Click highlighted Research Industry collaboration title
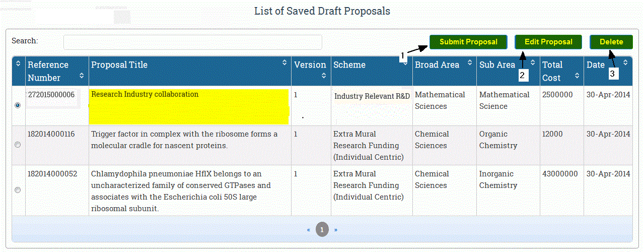Image resolution: width=644 pixels, height=252 pixels. coord(145,94)
